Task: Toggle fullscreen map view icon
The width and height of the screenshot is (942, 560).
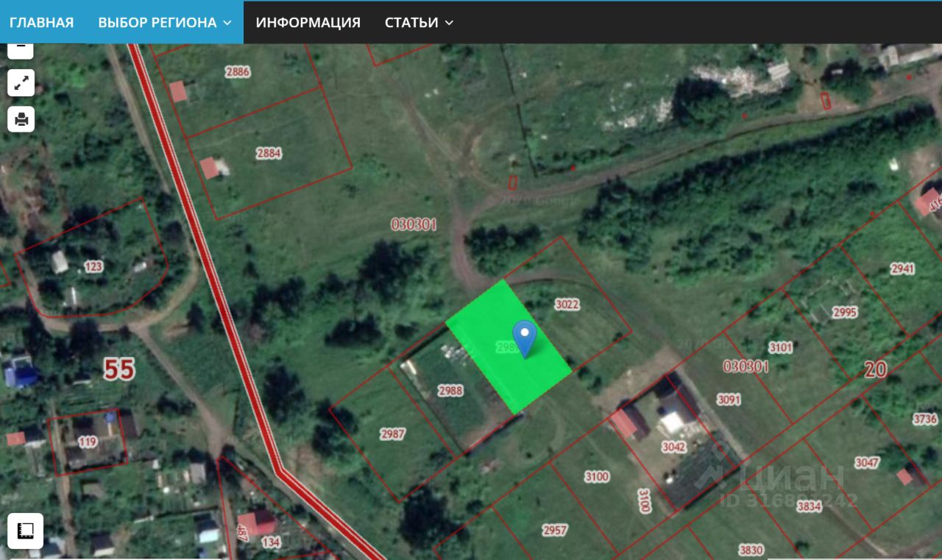Action: (21, 82)
